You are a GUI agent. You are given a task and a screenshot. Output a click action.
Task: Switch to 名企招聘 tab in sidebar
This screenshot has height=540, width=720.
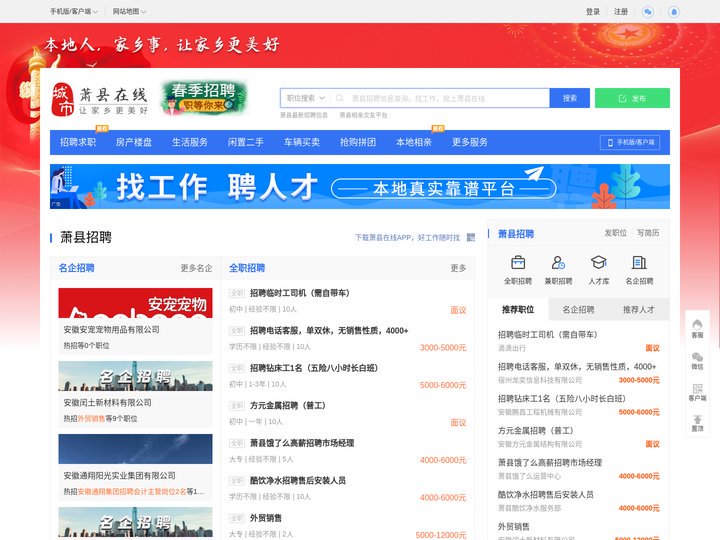[579, 309]
